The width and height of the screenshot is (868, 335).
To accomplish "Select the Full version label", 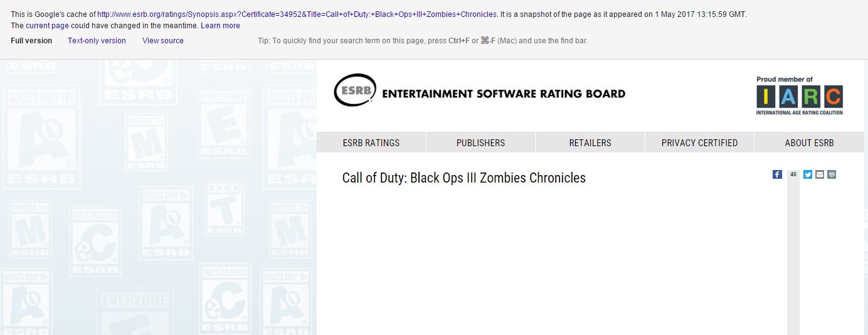I will click(x=31, y=41).
